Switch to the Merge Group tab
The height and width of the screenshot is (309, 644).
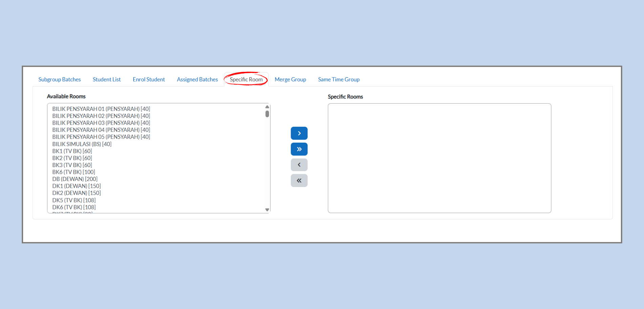click(290, 80)
